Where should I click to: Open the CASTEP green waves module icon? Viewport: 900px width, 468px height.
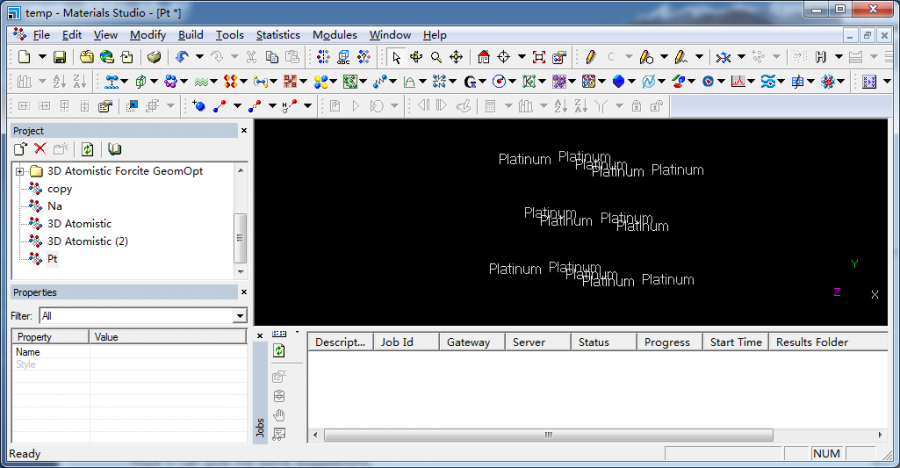tap(201, 82)
